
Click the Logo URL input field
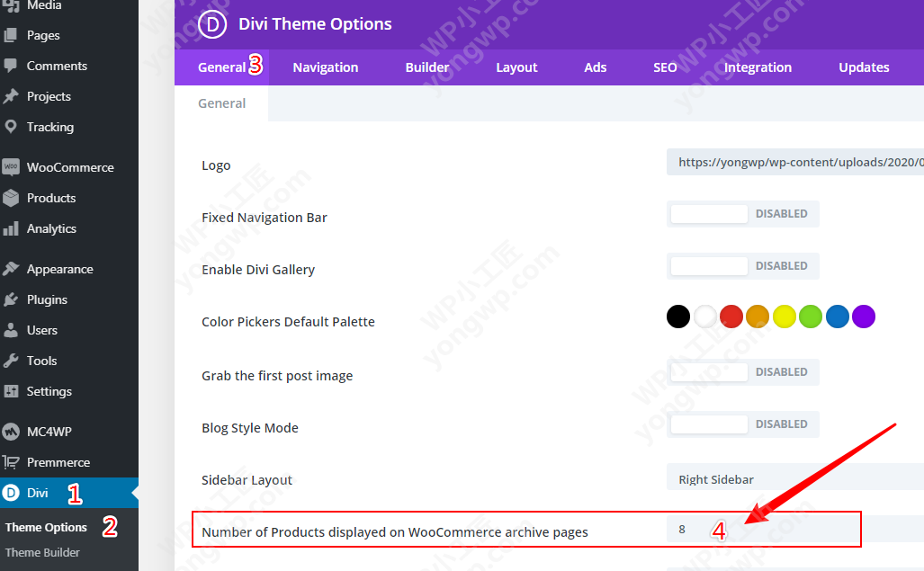(796, 163)
